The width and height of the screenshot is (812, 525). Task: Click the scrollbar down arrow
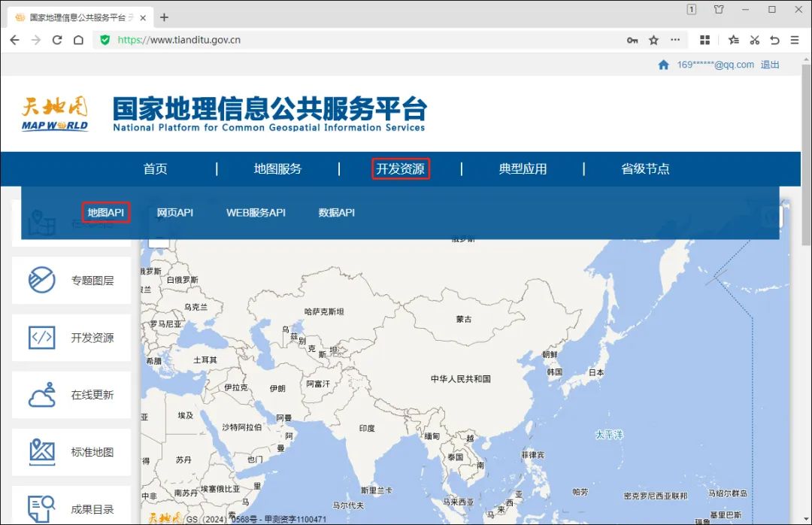[806, 519]
